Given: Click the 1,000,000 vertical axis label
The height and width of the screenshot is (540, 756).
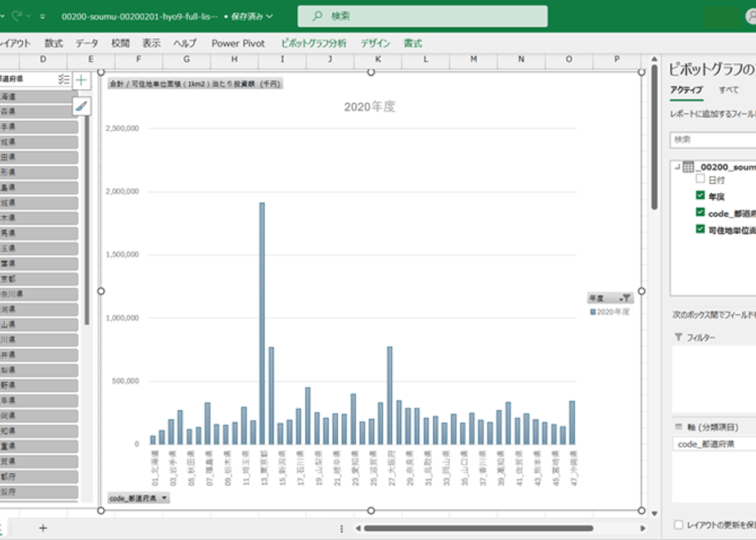Looking at the screenshot, I should tap(122, 317).
